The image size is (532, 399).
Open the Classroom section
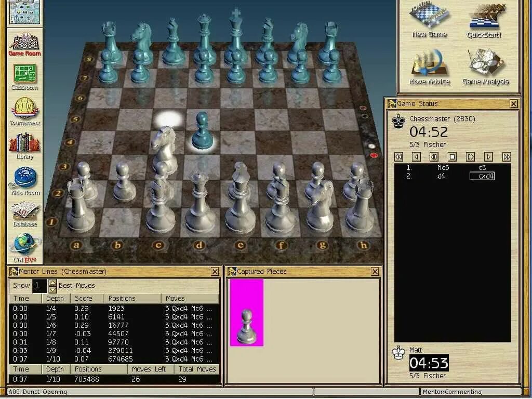tap(24, 77)
